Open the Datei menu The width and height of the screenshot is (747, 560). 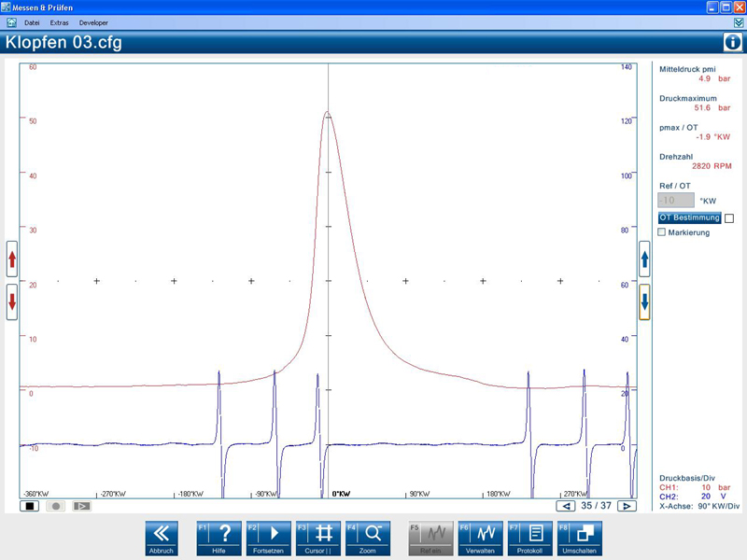(x=32, y=21)
